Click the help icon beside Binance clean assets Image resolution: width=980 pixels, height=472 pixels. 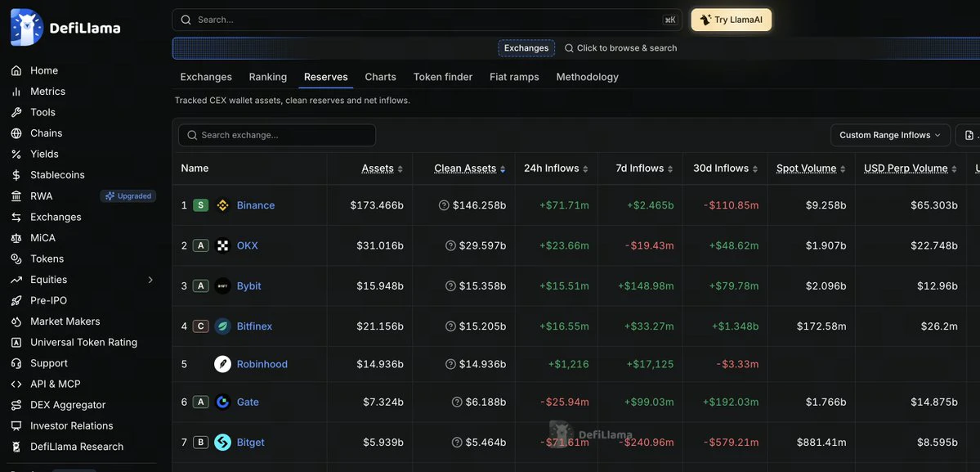click(x=444, y=205)
